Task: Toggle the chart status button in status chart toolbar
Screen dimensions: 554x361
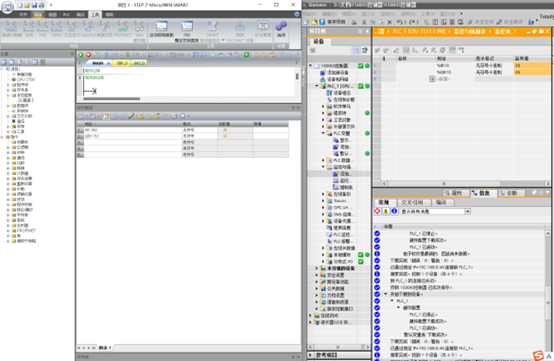Action: (106, 116)
